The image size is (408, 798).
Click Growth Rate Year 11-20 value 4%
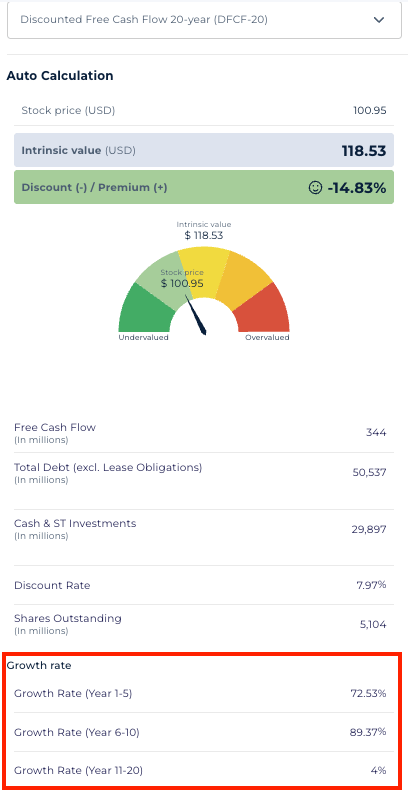click(378, 771)
